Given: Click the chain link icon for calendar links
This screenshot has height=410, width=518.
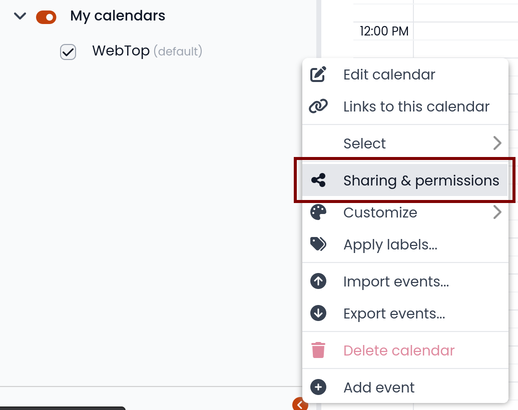Looking at the screenshot, I should (x=318, y=106).
